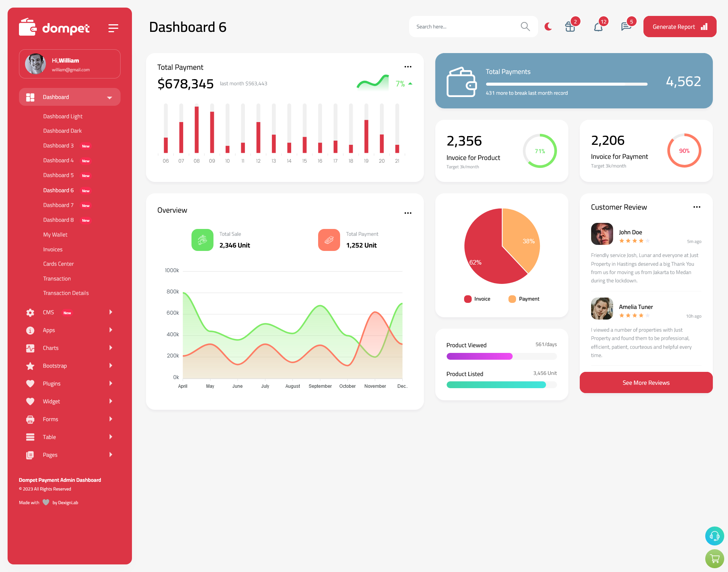728x572 pixels.
Task: Click the See More Reviews button
Action: [x=646, y=382]
